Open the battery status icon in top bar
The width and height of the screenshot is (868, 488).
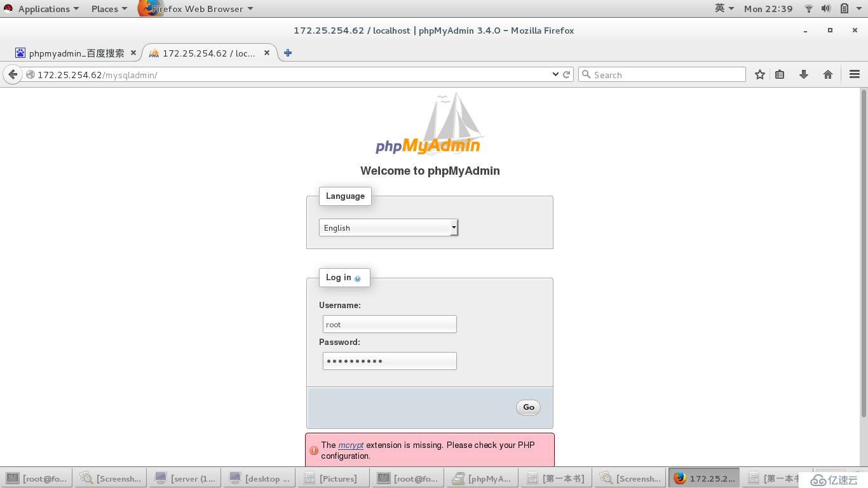pos(844,8)
